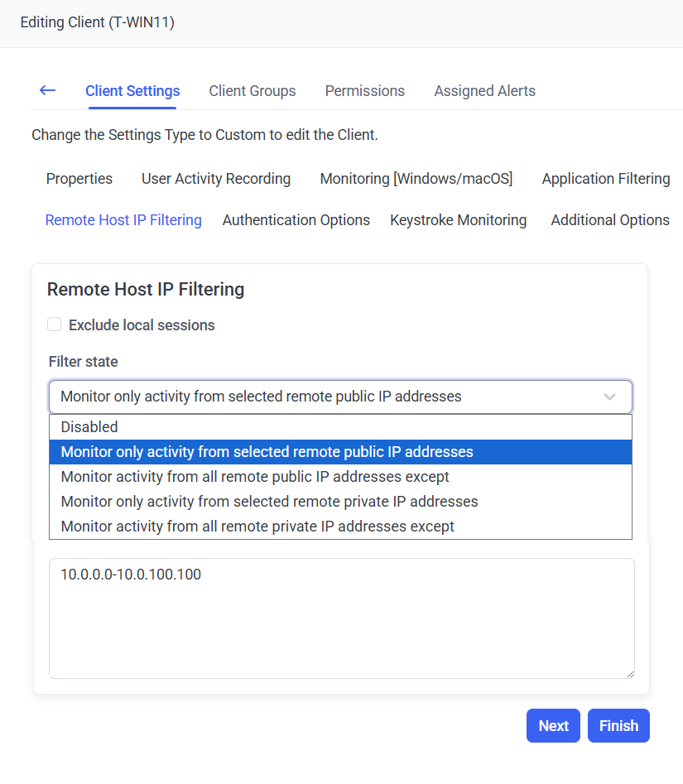The image size is (683, 784).
Task: Pick Monitor only selected remote private IPs
Action: (269, 502)
